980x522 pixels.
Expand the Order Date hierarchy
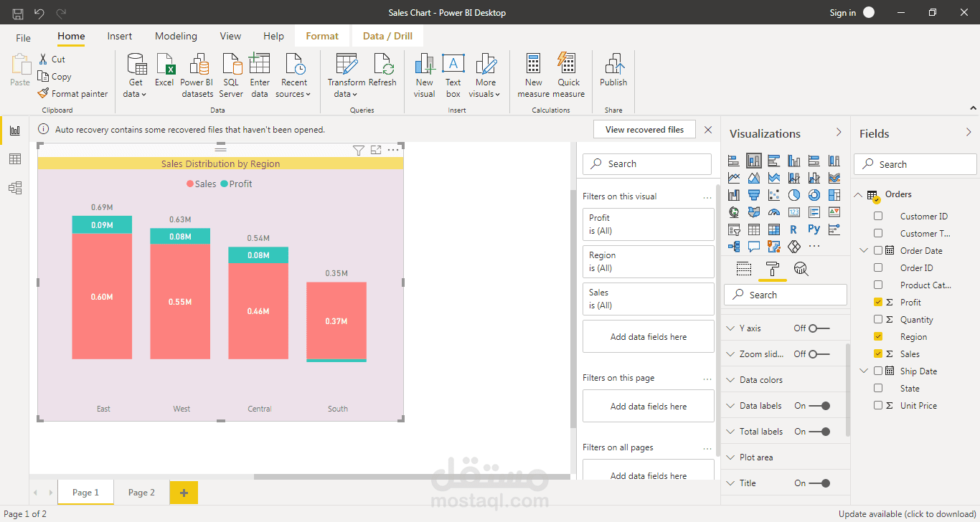point(864,250)
